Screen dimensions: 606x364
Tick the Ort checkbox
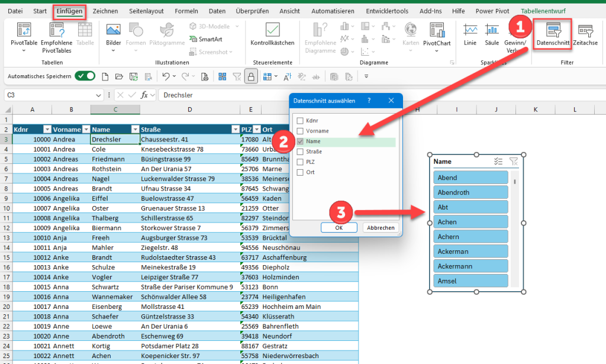tap(300, 172)
